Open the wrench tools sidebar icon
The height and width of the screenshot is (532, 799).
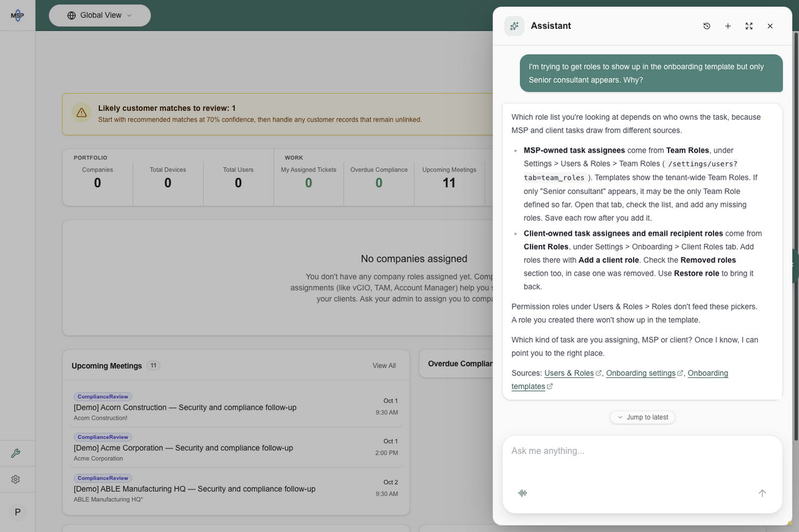point(16,453)
